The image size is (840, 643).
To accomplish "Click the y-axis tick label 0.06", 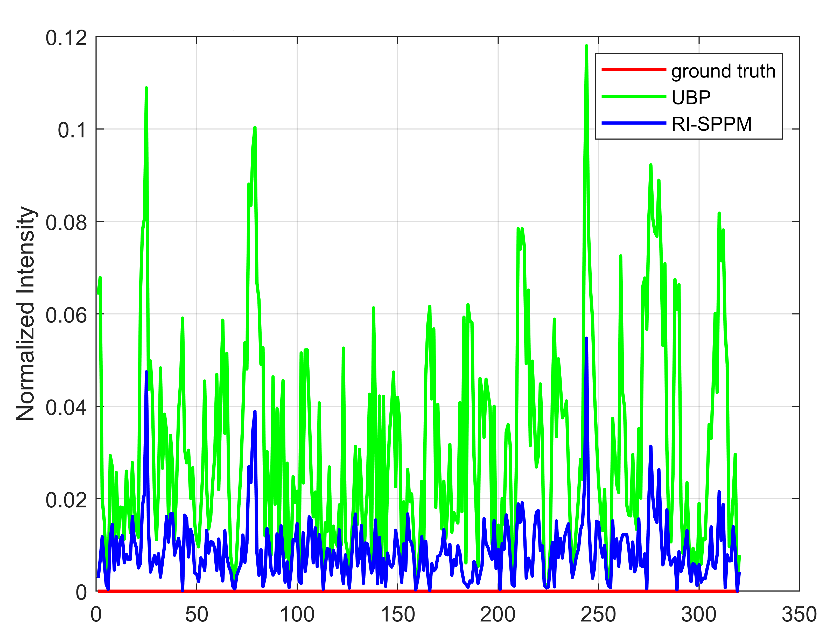I will click(67, 315).
